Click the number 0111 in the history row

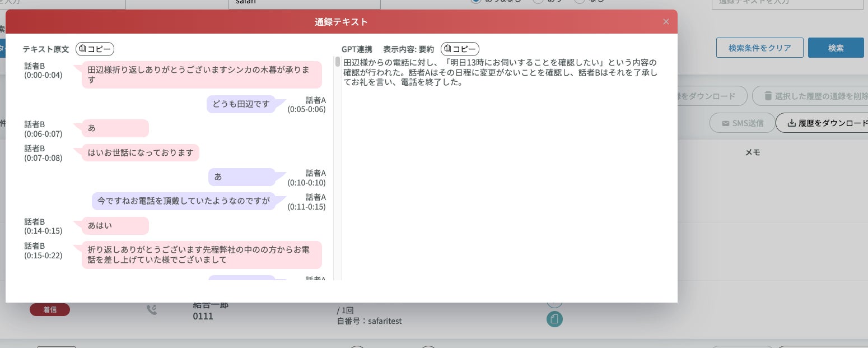tap(203, 317)
